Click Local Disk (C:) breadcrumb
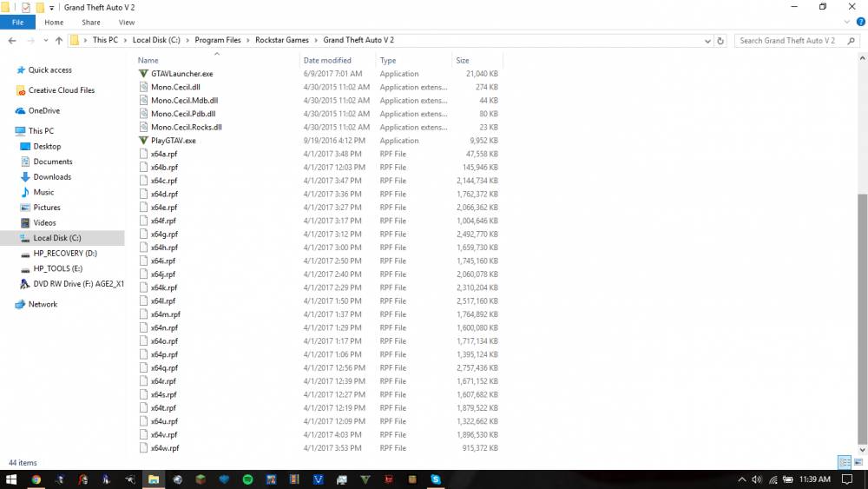This screenshot has width=868, height=489. pos(156,40)
